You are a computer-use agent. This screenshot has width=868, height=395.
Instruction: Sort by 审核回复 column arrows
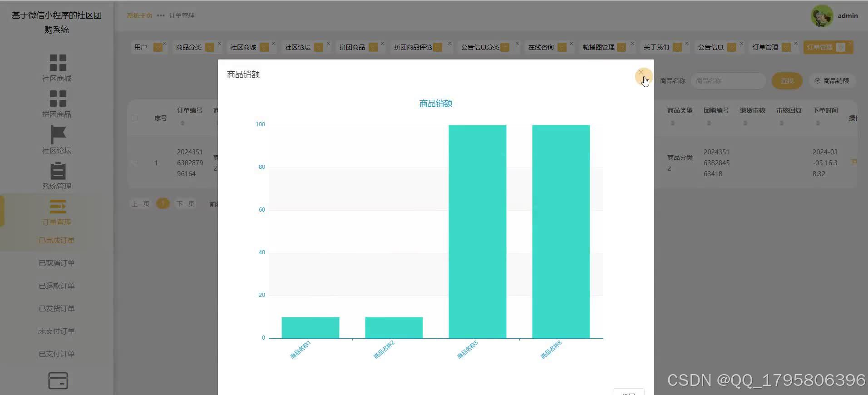[782, 123]
